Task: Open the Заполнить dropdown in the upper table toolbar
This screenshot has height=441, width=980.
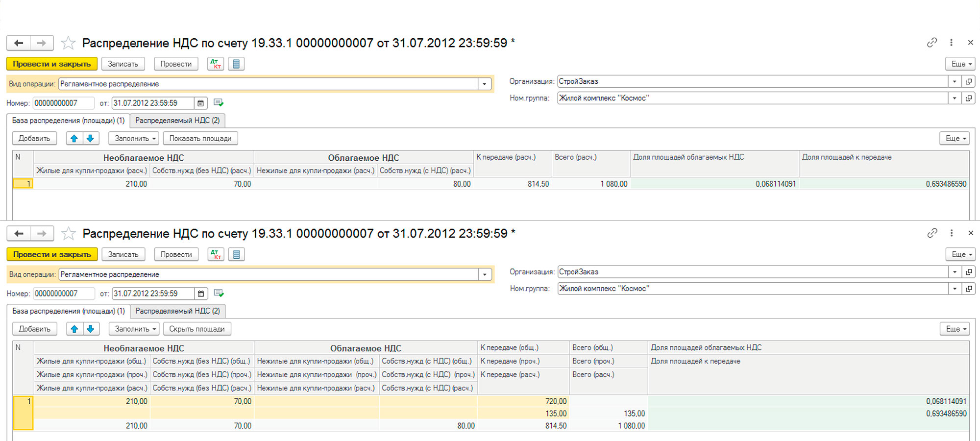Action: (134, 138)
